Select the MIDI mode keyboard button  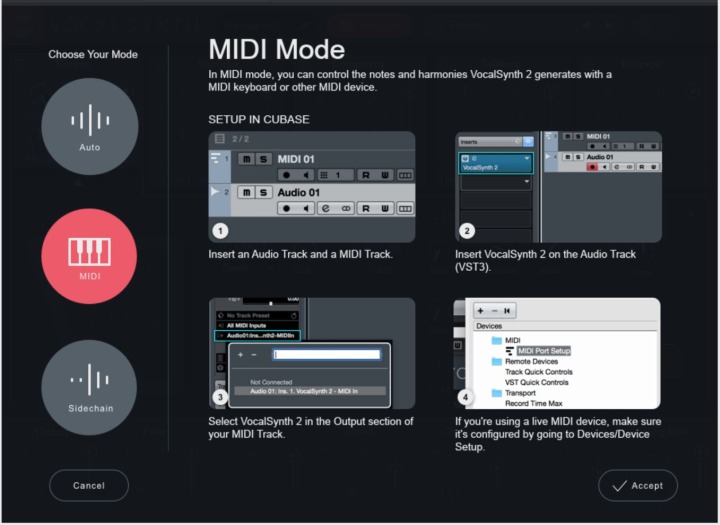(89, 256)
